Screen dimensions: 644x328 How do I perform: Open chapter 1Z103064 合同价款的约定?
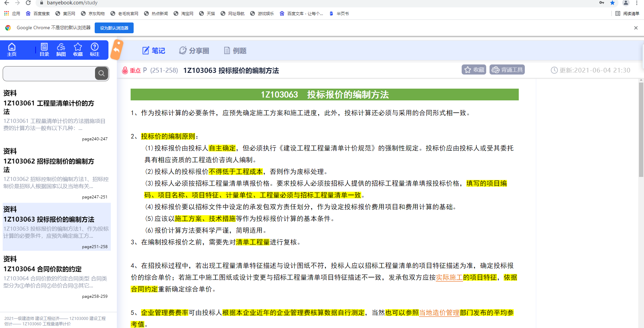[x=43, y=269]
